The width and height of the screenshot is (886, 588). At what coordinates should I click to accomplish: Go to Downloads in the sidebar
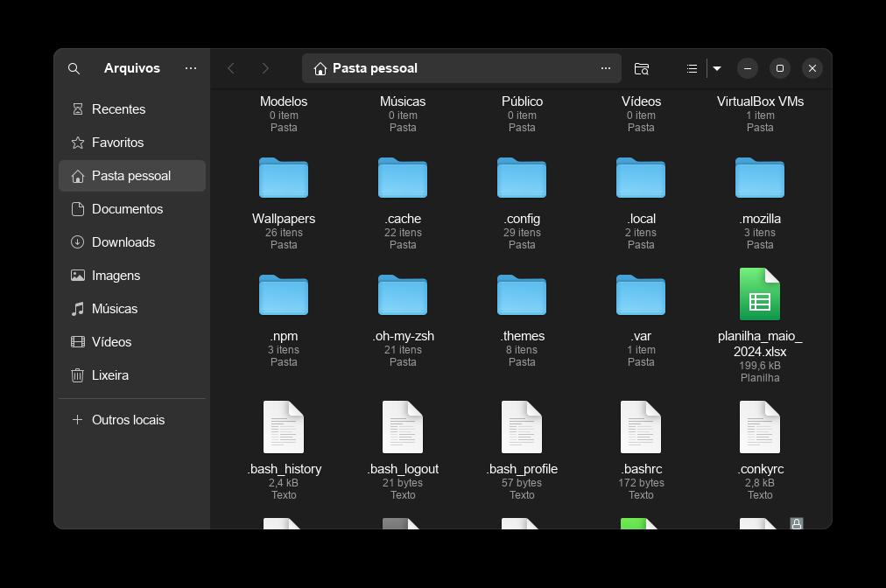pyautogui.click(x=123, y=242)
